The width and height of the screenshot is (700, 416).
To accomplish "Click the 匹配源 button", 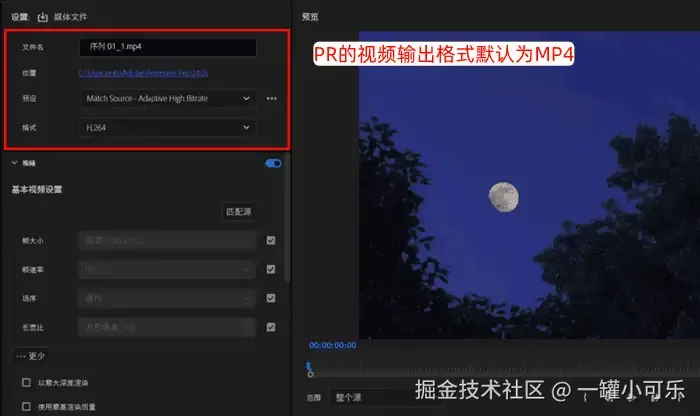I will [x=239, y=212].
